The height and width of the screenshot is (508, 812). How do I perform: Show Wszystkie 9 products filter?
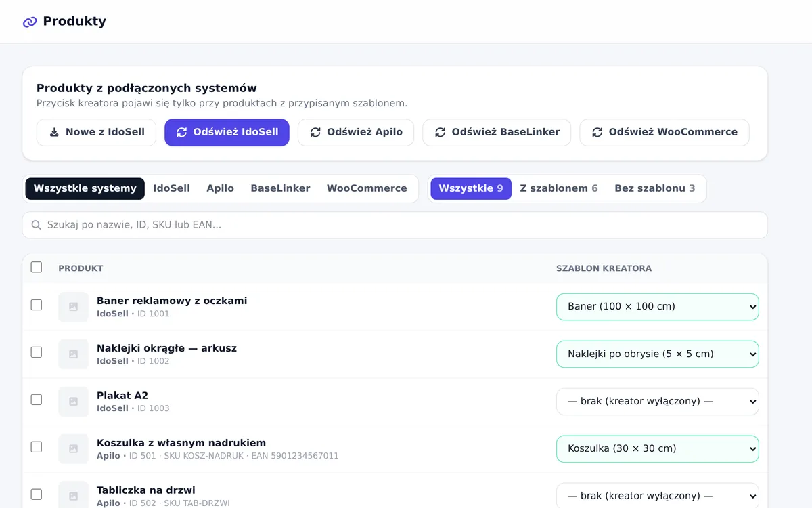(x=471, y=189)
